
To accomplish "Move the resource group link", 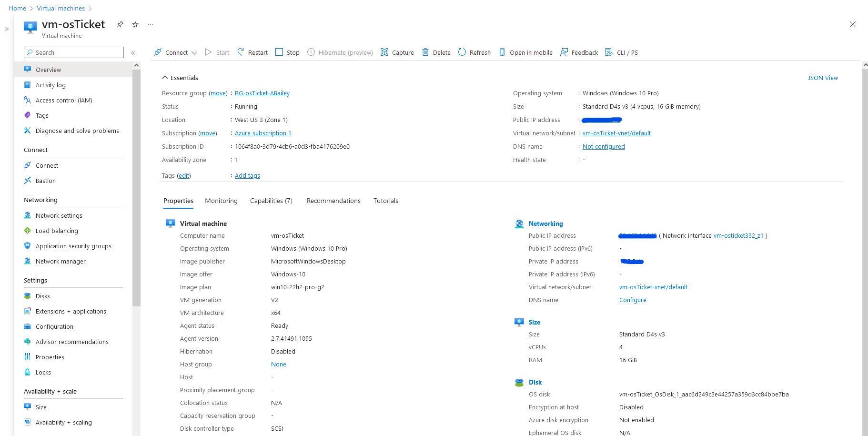I will point(219,93).
